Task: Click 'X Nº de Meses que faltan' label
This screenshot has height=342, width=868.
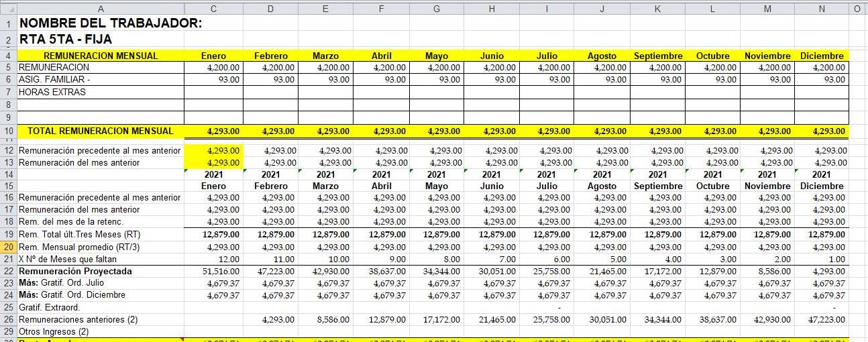Action: point(67,259)
